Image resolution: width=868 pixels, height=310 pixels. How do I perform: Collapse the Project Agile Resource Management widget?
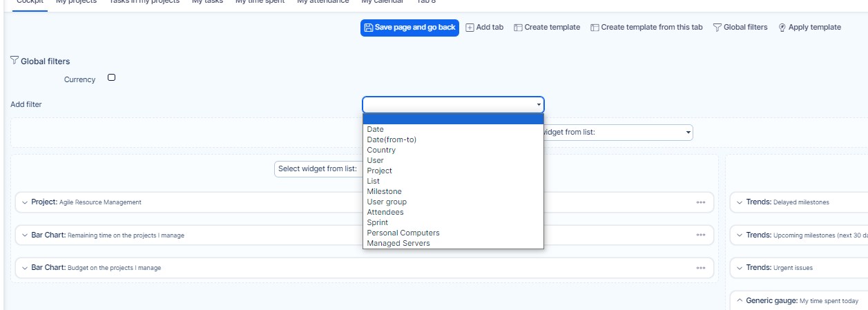25,202
